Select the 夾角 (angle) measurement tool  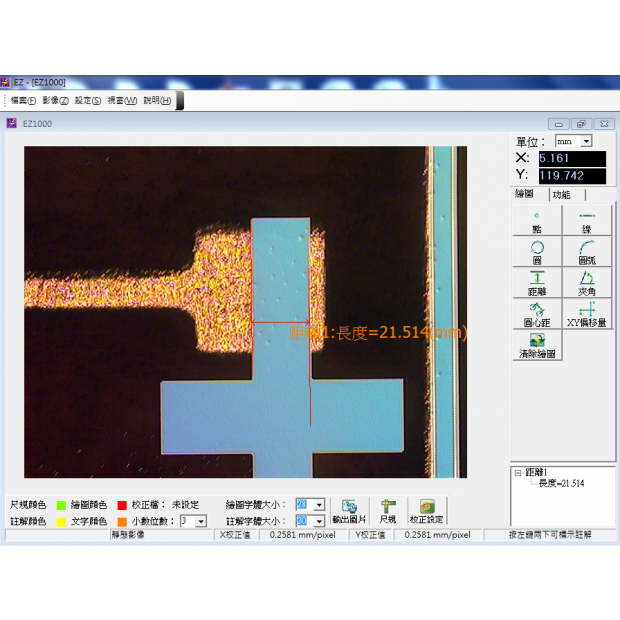(587, 283)
